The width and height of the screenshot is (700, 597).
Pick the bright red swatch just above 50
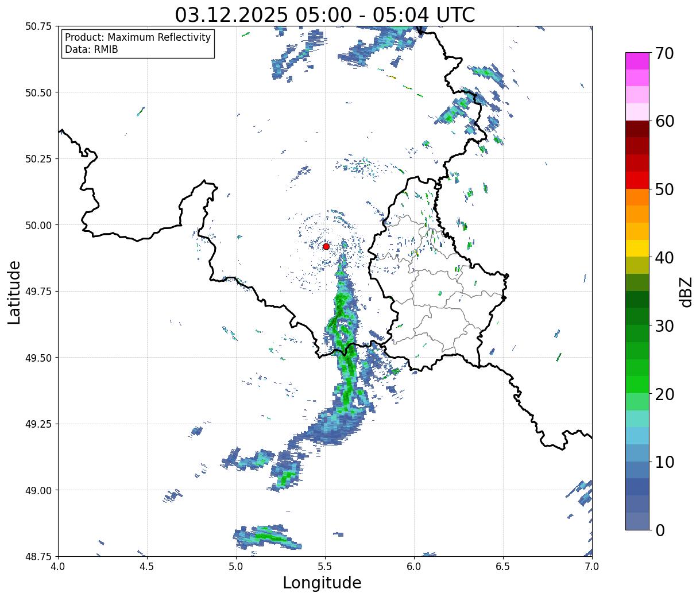point(637,180)
